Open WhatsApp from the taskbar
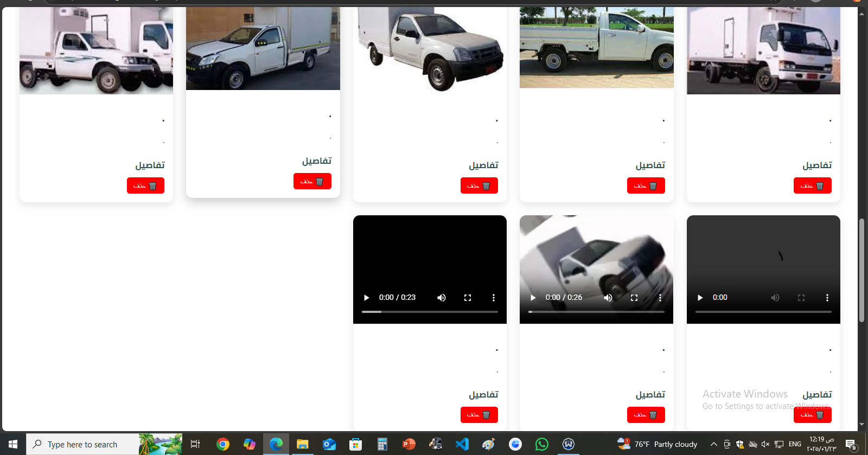This screenshot has height=455, width=868. [541, 444]
